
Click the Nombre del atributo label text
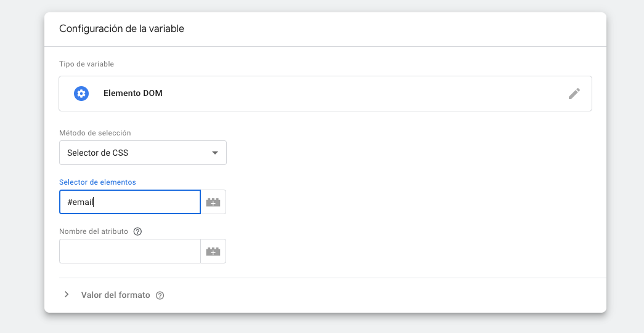[x=94, y=231]
